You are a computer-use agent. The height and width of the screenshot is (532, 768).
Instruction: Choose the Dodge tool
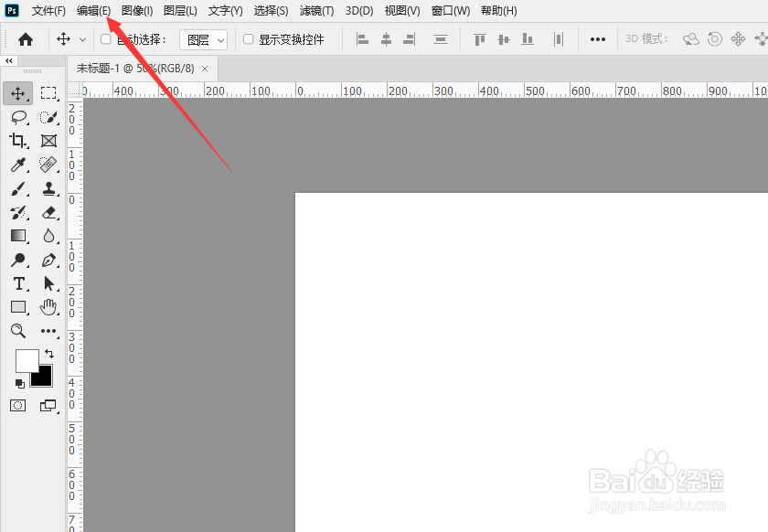point(18,260)
